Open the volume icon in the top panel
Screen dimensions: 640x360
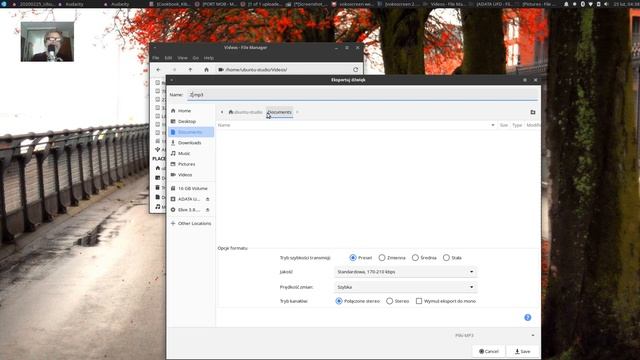click(606, 4)
